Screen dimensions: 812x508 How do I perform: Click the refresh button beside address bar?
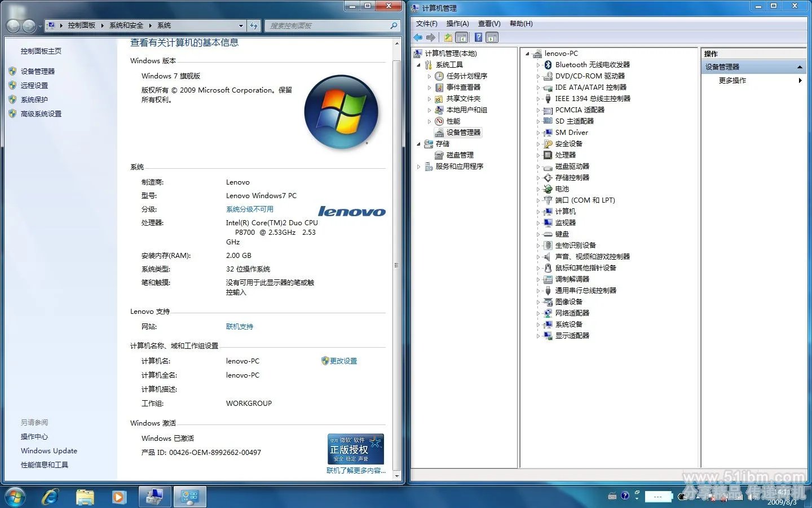pyautogui.click(x=254, y=25)
